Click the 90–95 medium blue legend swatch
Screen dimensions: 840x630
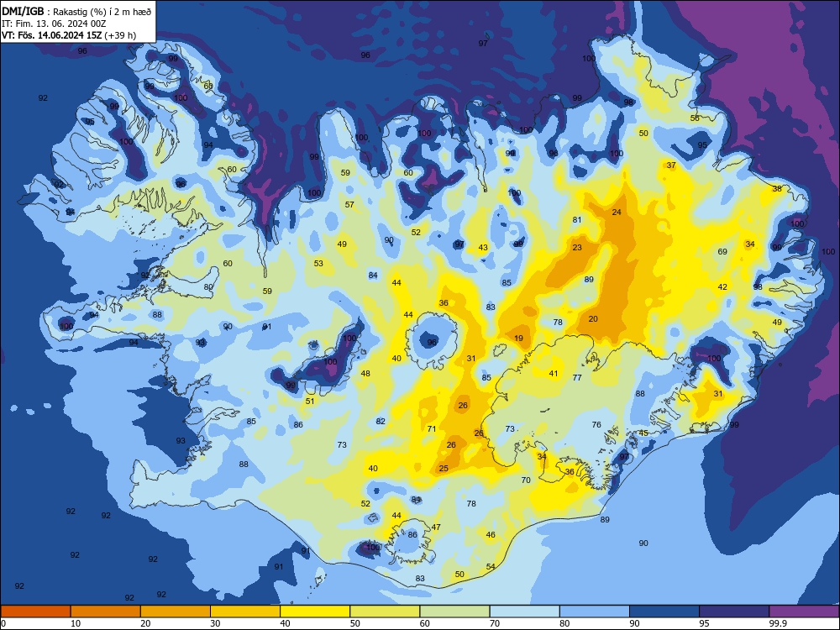(x=664, y=612)
